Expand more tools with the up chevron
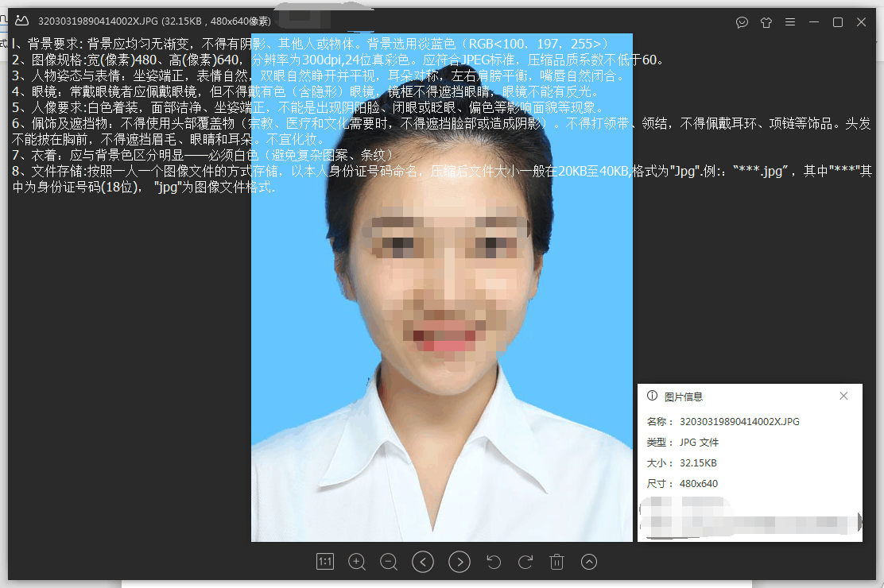884x588 pixels. pyautogui.click(x=589, y=562)
